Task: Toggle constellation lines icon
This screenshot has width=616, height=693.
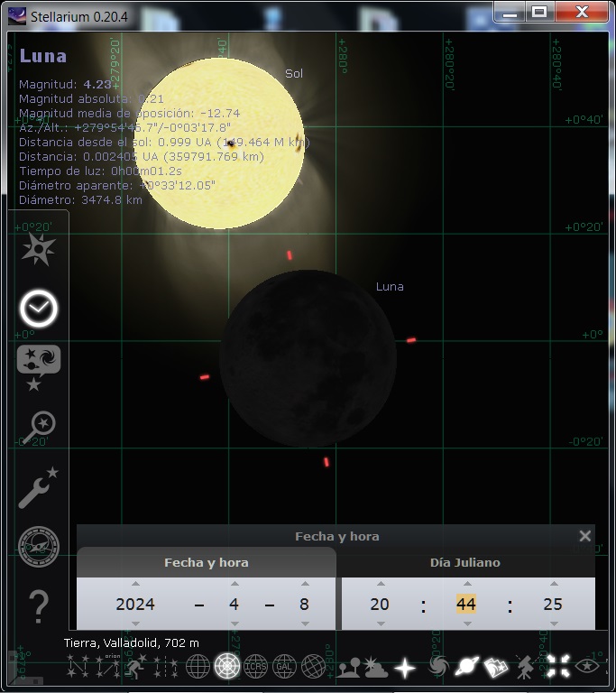Action: point(78,666)
